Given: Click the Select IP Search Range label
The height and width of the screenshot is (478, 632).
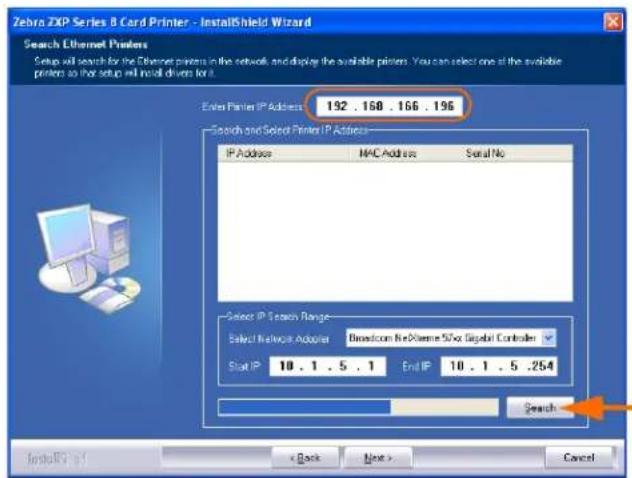Looking at the screenshot, I should pos(278,317).
